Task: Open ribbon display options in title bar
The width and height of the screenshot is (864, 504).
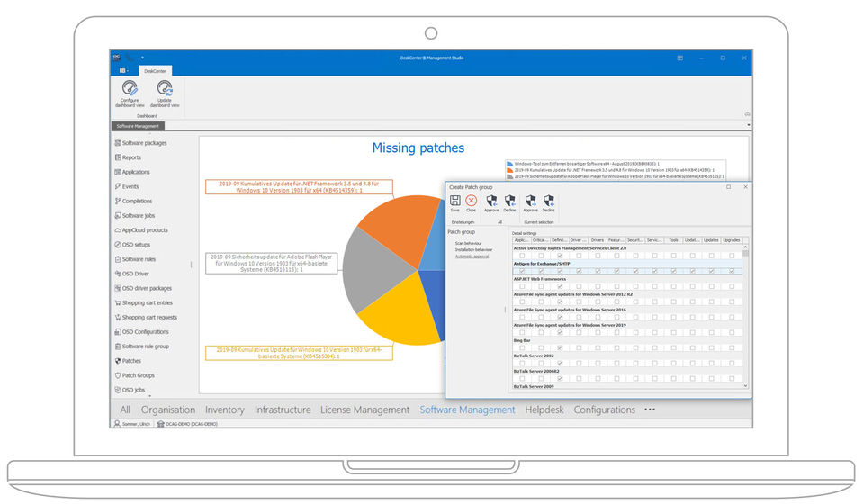Action: pos(680,58)
